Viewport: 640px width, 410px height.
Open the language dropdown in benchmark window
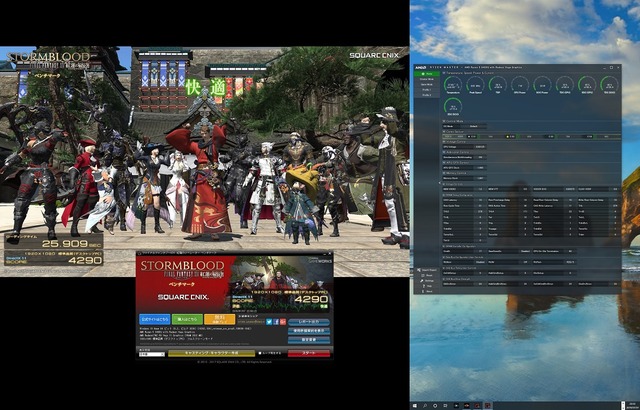point(152,354)
